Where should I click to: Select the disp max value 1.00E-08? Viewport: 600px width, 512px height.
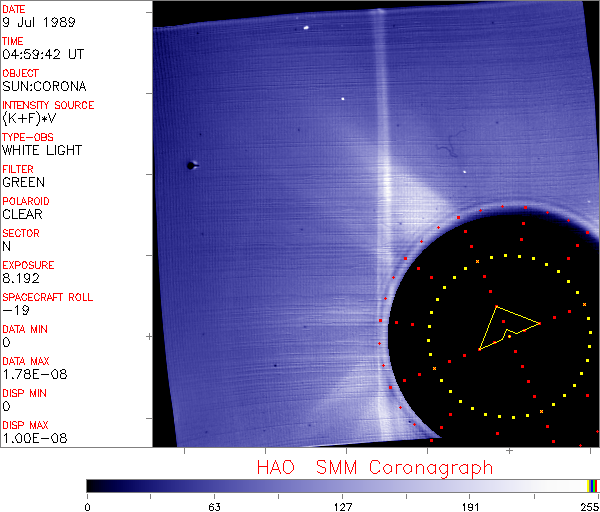point(35,439)
